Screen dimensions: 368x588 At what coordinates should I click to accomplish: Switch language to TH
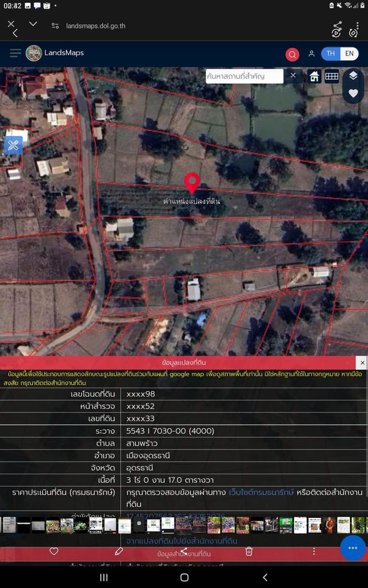tap(330, 53)
